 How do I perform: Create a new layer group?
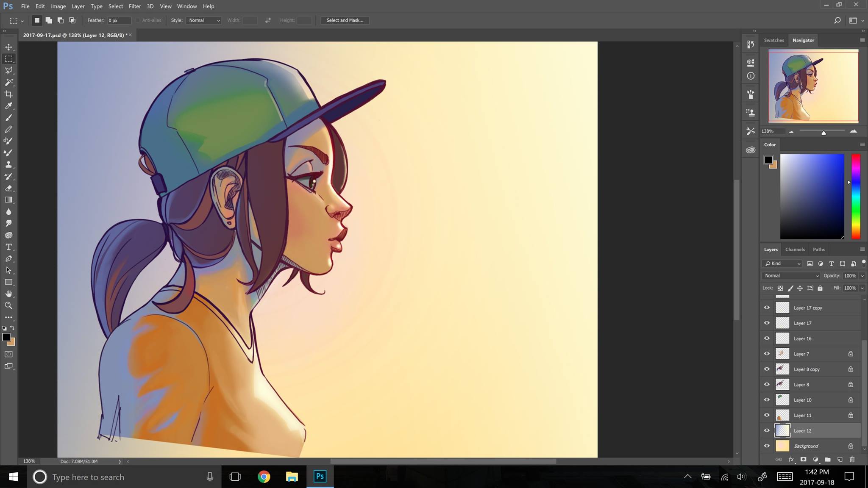point(827,459)
